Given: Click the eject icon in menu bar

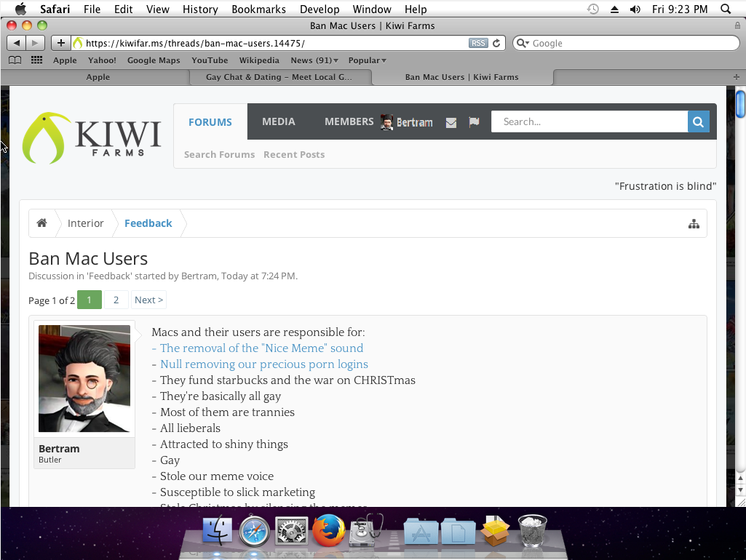Looking at the screenshot, I should (x=615, y=9).
